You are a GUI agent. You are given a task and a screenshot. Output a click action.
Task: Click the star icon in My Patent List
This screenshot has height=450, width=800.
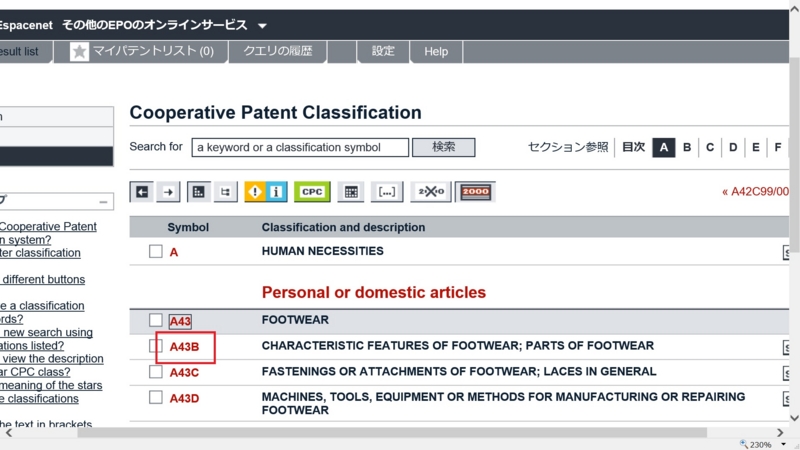tap(79, 52)
